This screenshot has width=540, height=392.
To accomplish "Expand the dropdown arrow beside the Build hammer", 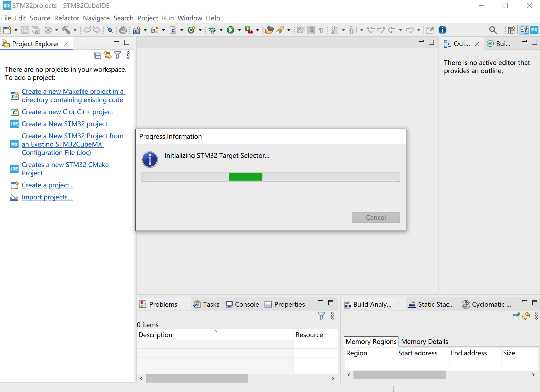I will tap(75, 30).
